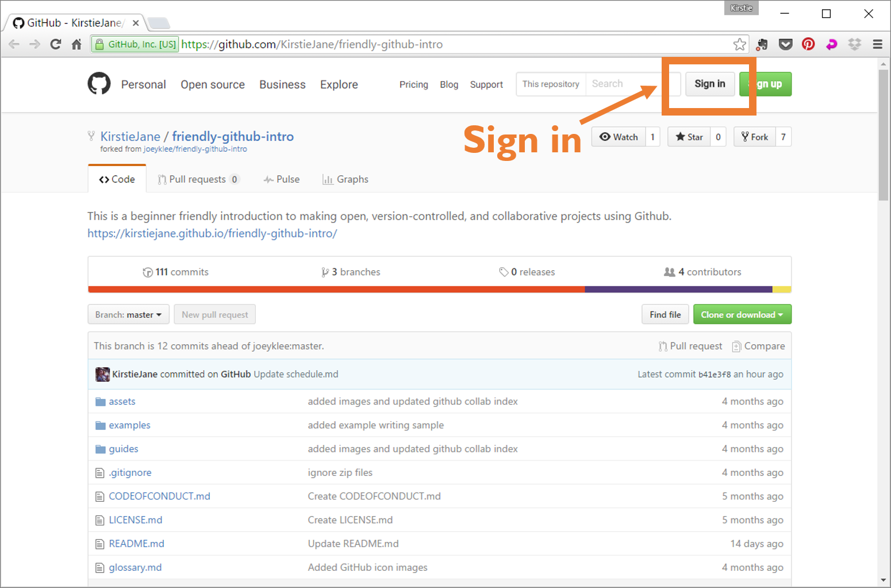Reload the page with refresh icon

[x=56, y=44]
